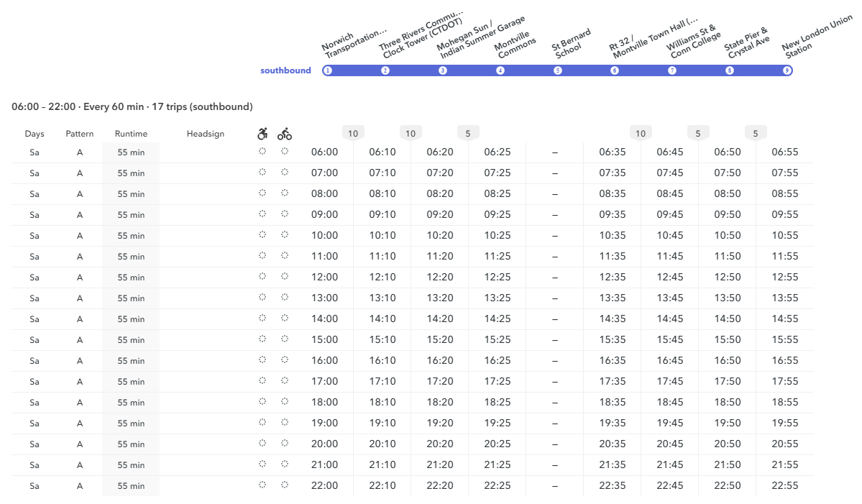Screen dimensions: 862x504
Task: Click the Days column header
Action: [x=34, y=134]
